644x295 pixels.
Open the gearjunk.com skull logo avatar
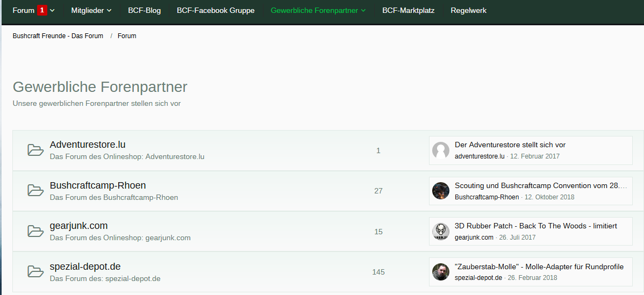tap(441, 232)
